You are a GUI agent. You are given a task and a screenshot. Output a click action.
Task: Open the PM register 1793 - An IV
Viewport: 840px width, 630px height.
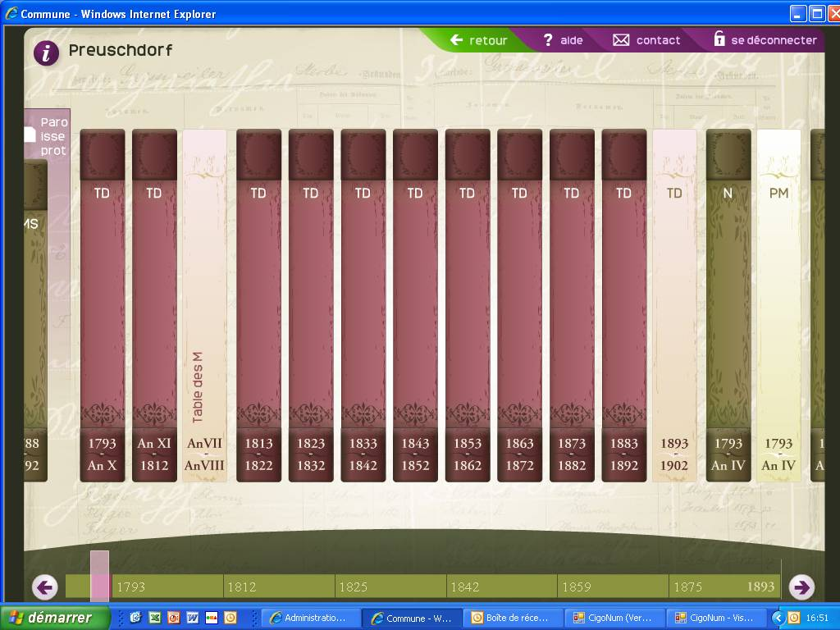[x=778, y=305]
